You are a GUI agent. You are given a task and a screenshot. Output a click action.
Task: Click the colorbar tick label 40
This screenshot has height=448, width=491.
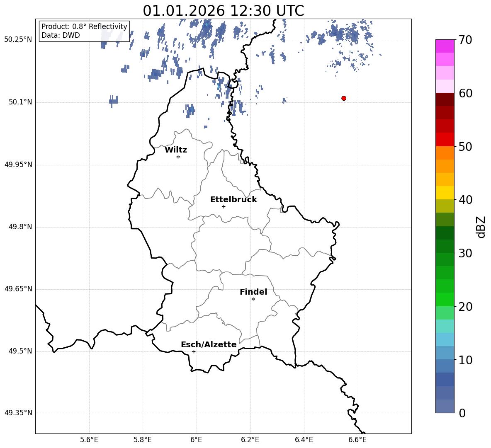tap(465, 200)
